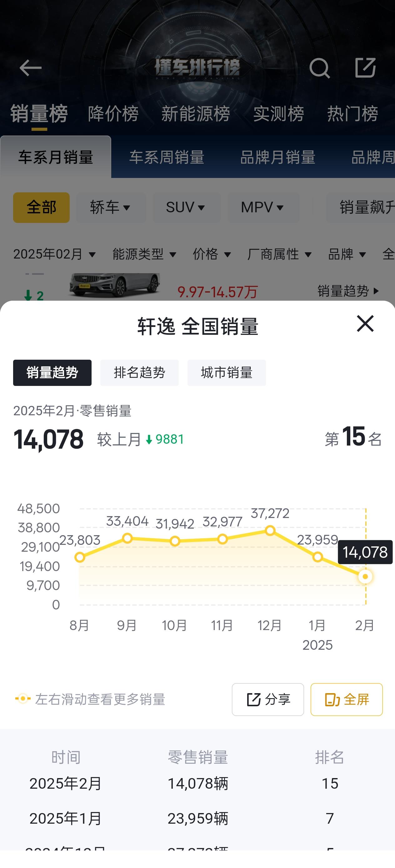This screenshot has height=868, width=395.
Task: Tap the 时间 column header
Action: (66, 757)
